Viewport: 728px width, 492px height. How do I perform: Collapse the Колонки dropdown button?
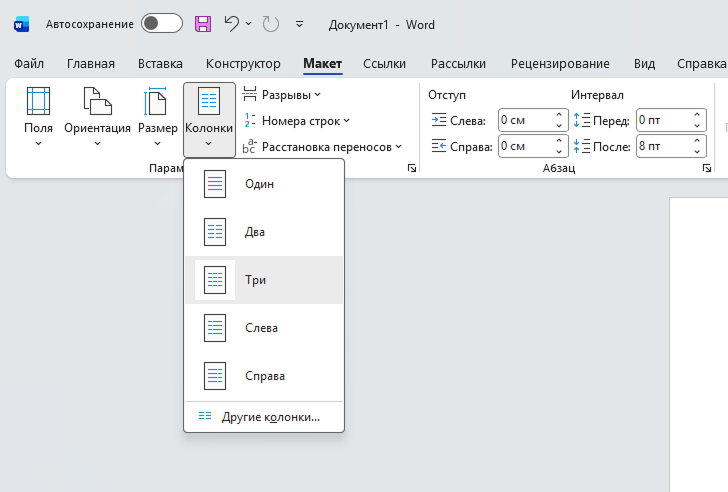(x=209, y=119)
